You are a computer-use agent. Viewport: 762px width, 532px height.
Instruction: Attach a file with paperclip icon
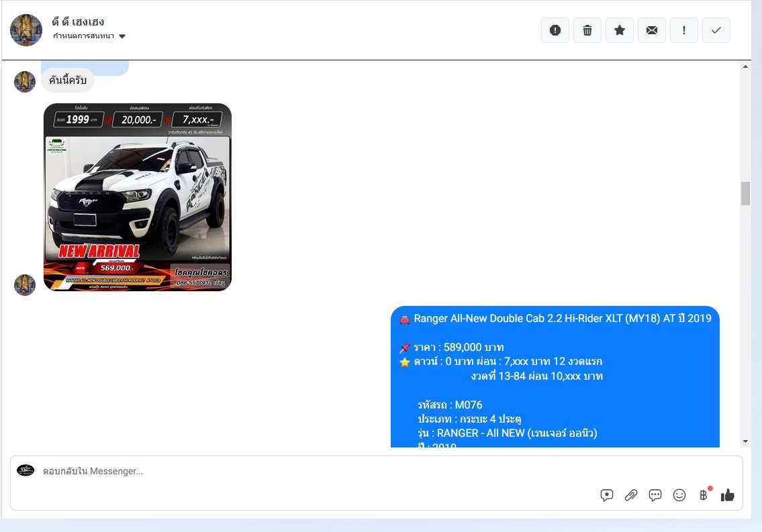pyautogui.click(x=631, y=495)
